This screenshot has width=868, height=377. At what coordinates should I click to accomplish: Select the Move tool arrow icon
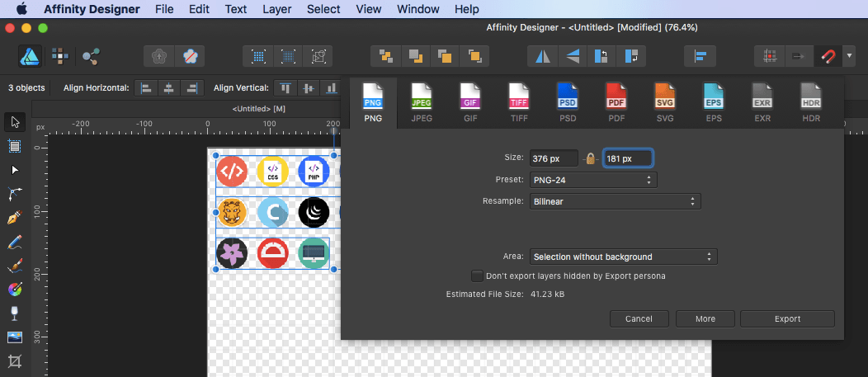pyautogui.click(x=14, y=122)
